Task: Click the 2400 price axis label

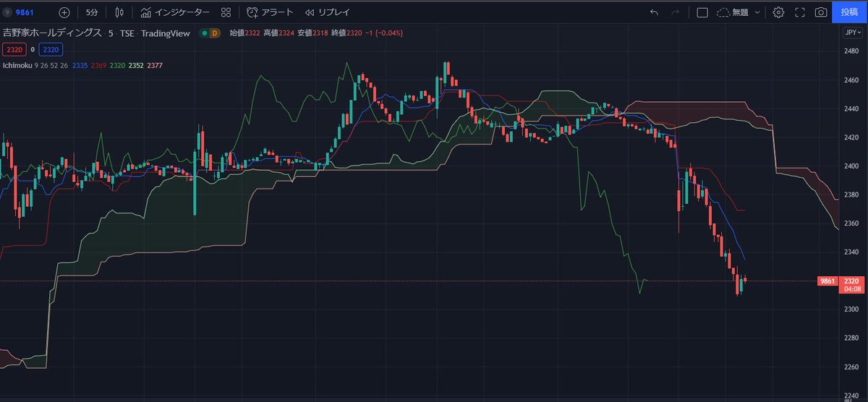Action: tap(851, 166)
